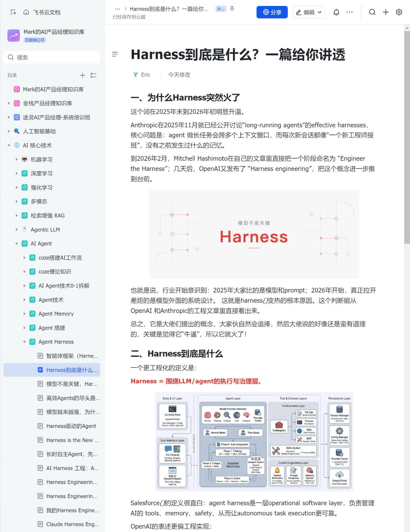Screen dimensions: 410x532
Task: Expand the 检索增强 RAG node
Action: pos(16,215)
